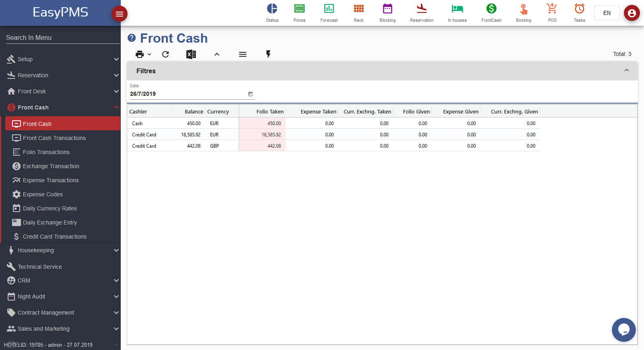Screen dimensions: 644x350
Task: Click the Excel export icon
Action: [x=191, y=54]
